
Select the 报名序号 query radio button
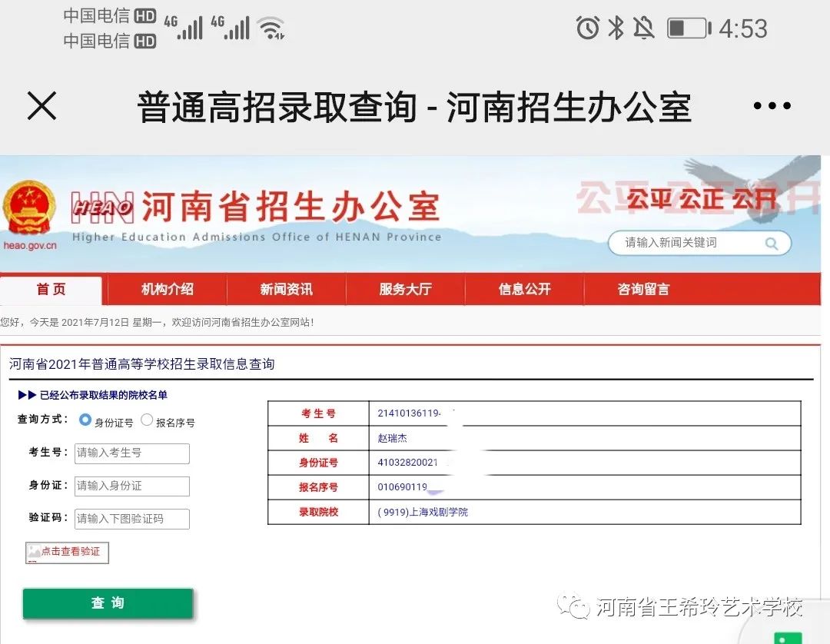(147, 420)
